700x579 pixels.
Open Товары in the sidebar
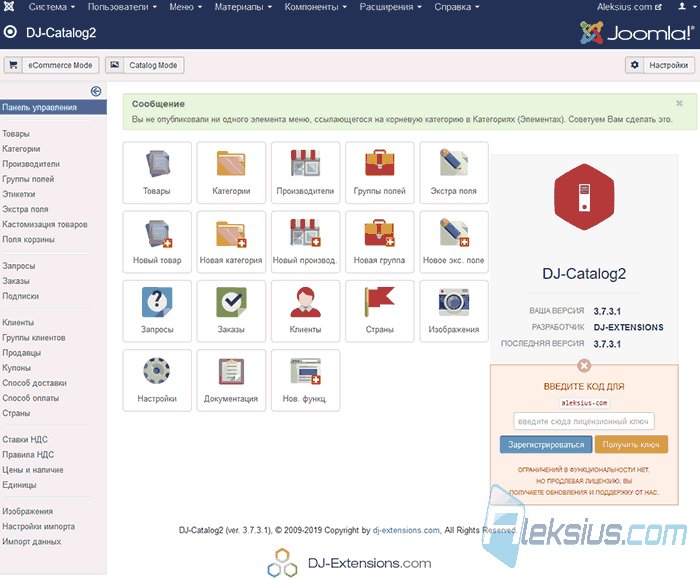16,133
